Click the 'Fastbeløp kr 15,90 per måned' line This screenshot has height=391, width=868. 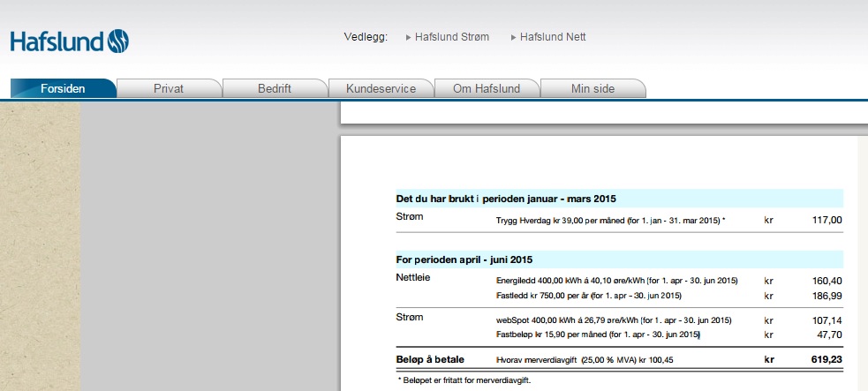point(598,335)
